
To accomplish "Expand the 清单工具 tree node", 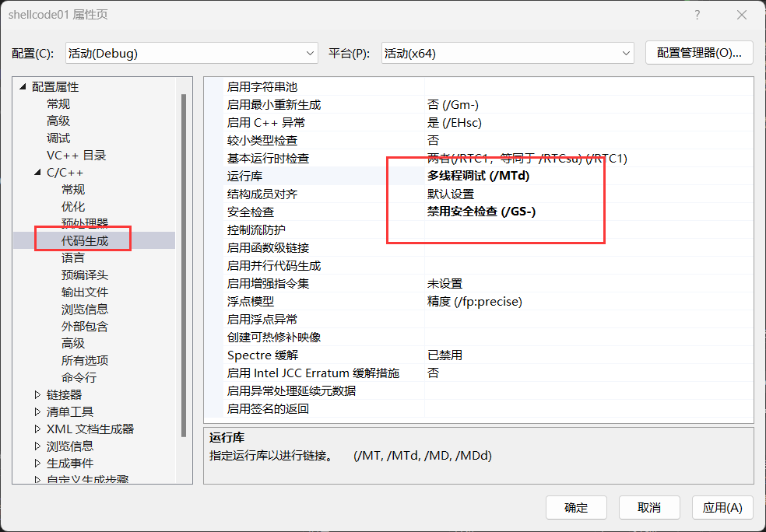I will point(37,411).
